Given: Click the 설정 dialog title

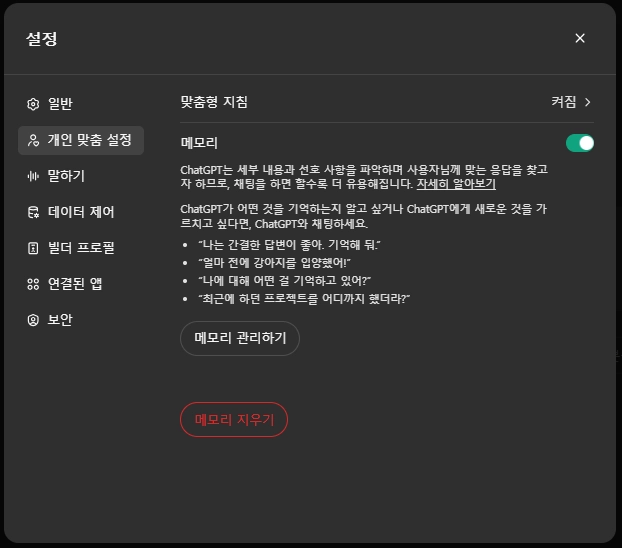Looking at the screenshot, I should click(42, 38).
